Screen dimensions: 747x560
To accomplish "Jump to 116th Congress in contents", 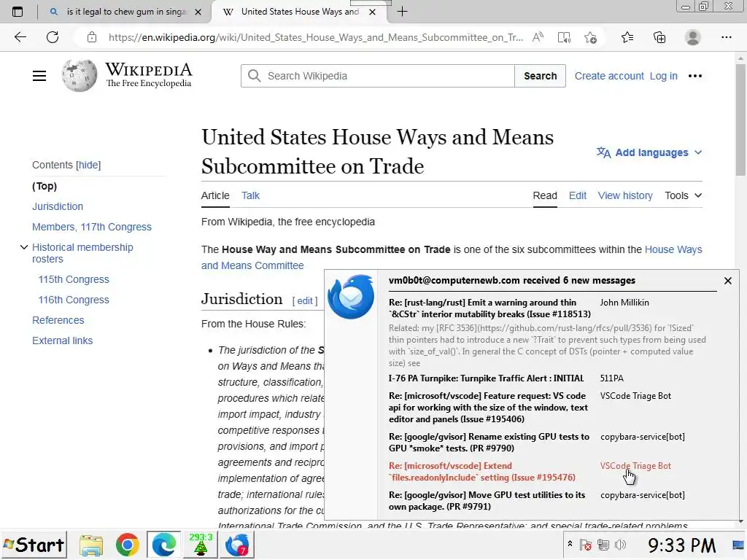I will click(x=74, y=300).
